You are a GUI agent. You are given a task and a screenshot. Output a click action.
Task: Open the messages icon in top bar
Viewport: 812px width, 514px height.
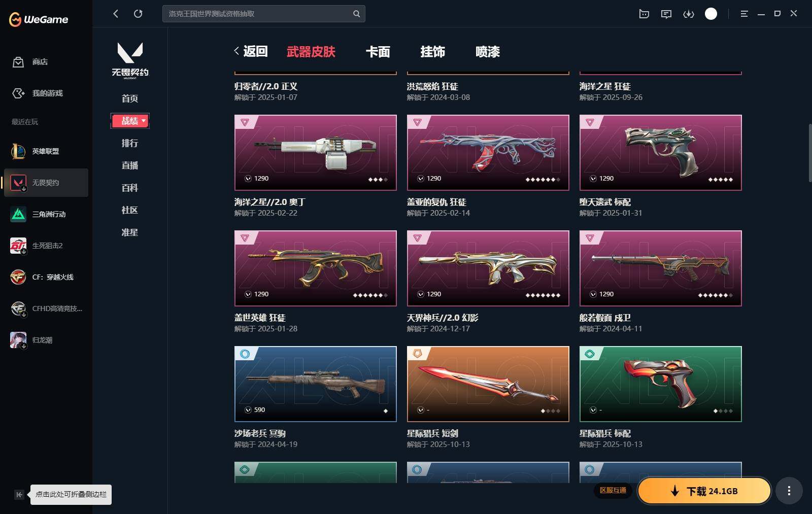(666, 14)
